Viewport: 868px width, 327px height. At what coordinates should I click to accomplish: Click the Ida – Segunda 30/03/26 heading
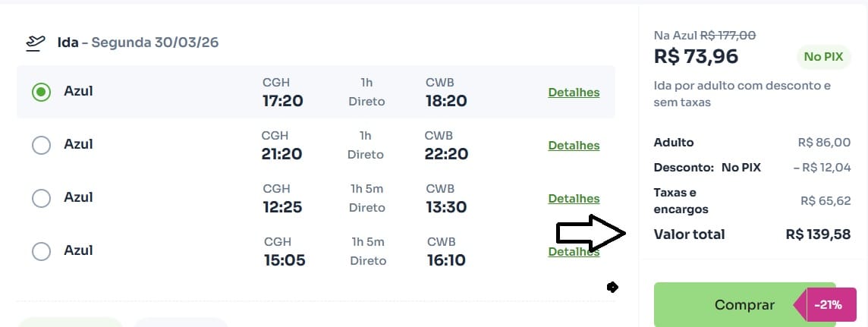click(x=138, y=42)
